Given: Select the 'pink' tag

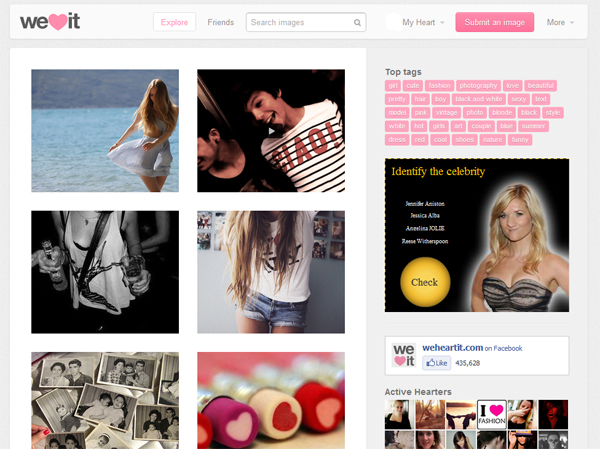Looking at the screenshot, I should tap(421, 113).
